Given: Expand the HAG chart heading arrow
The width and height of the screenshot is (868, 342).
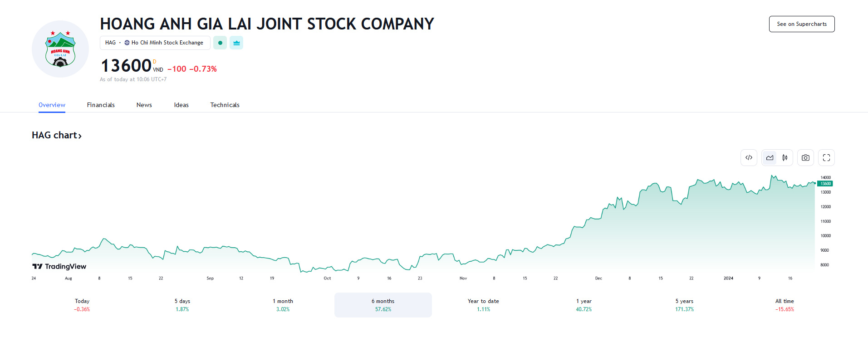Looking at the screenshot, I should (x=80, y=136).
